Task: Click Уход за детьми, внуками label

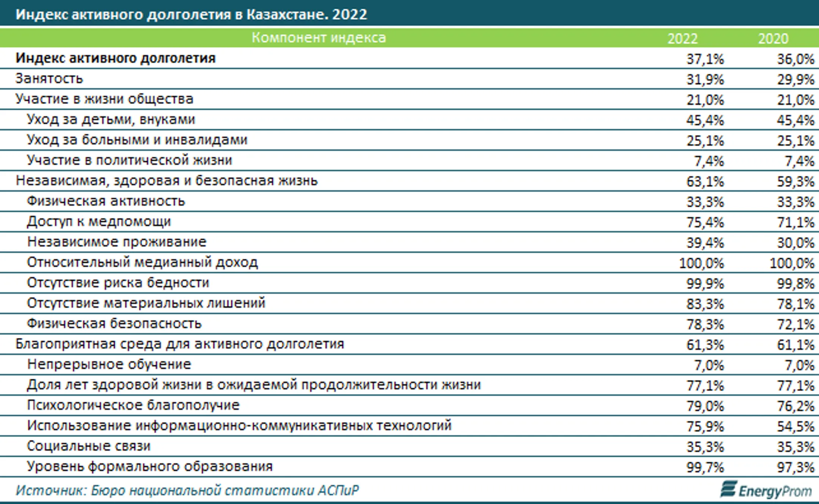Action: coord(111,119)
